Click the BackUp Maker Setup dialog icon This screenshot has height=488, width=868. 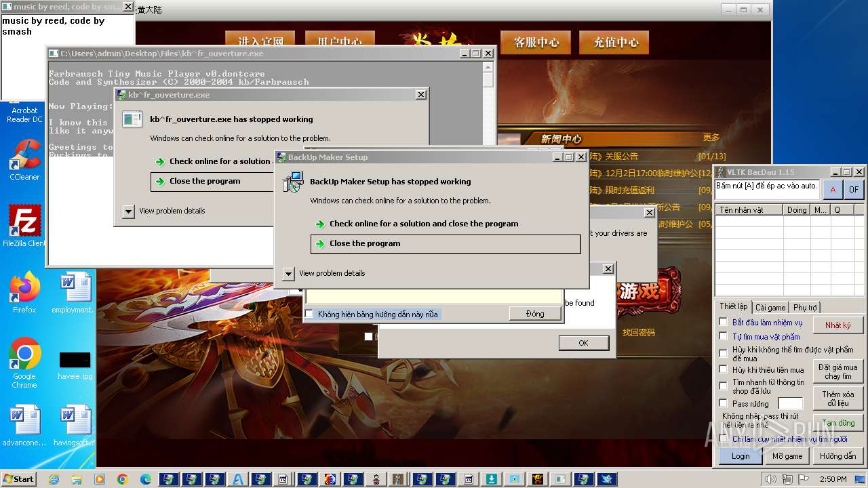(x=292, y=182)
